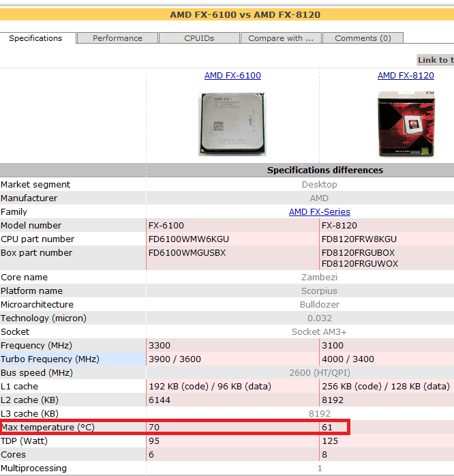Click the TDP (Watt) label

tap(24, 441)
